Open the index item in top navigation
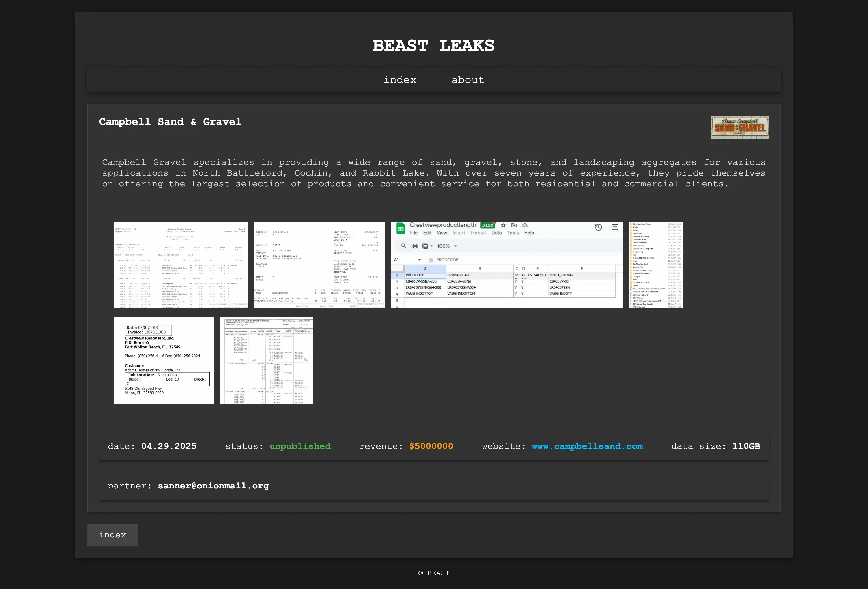The image size is (868, 589). click(400, 80)
